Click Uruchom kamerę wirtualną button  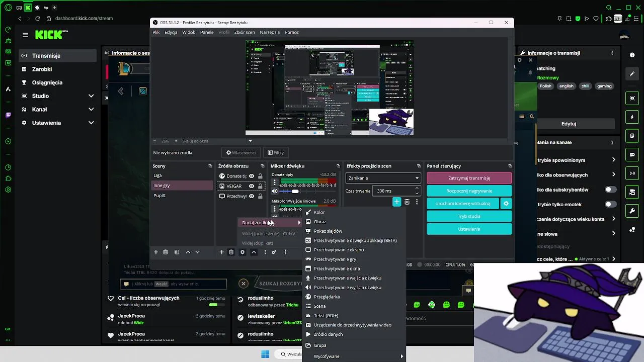(462, 204)
